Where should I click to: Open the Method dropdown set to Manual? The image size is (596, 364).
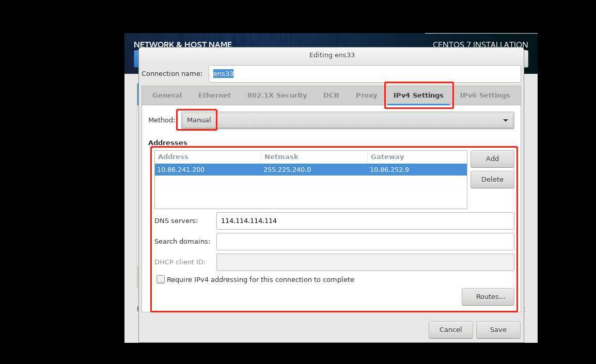tap(348, 120)
